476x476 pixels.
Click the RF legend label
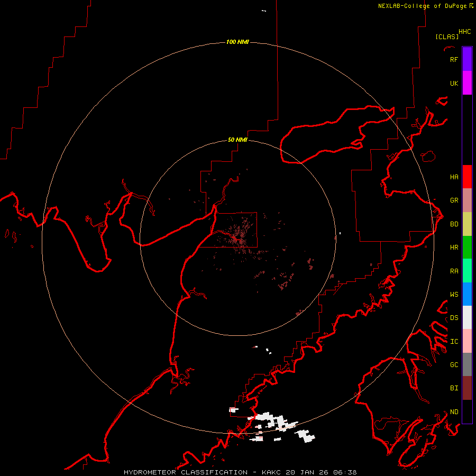click(x=454, y=59)
